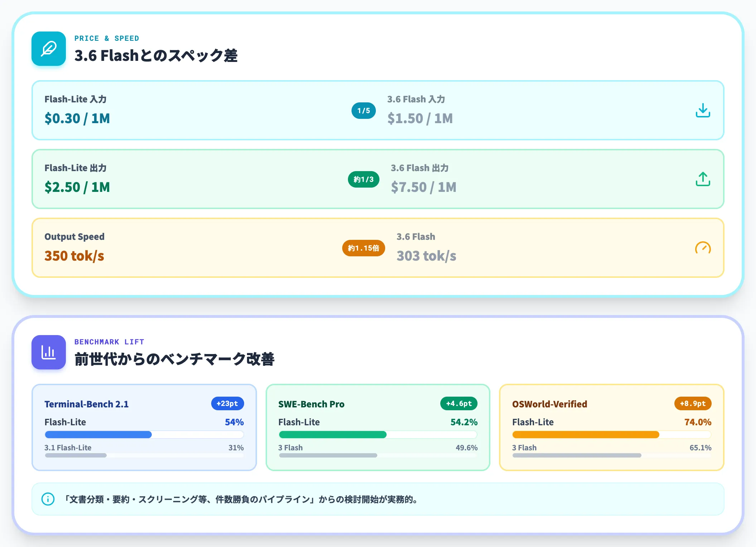Click the $0.30 / 1M price
756x547 pixels.
pos(77,118)
